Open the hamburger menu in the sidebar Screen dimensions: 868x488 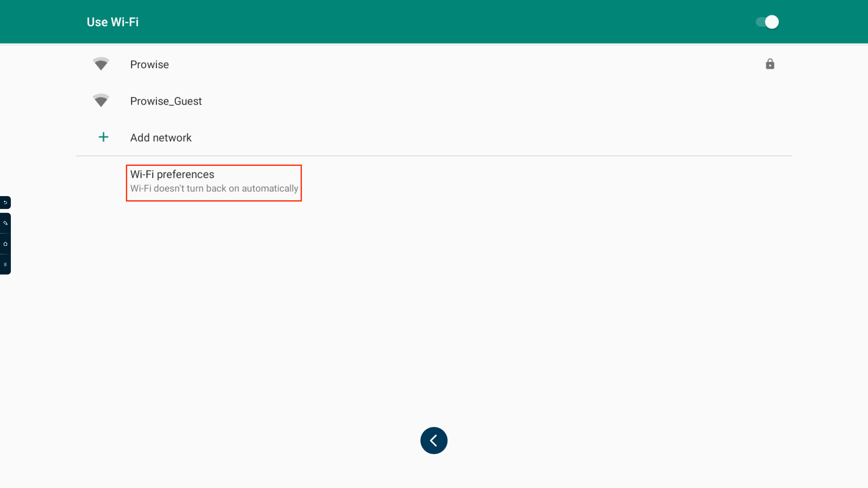point(5,264)
